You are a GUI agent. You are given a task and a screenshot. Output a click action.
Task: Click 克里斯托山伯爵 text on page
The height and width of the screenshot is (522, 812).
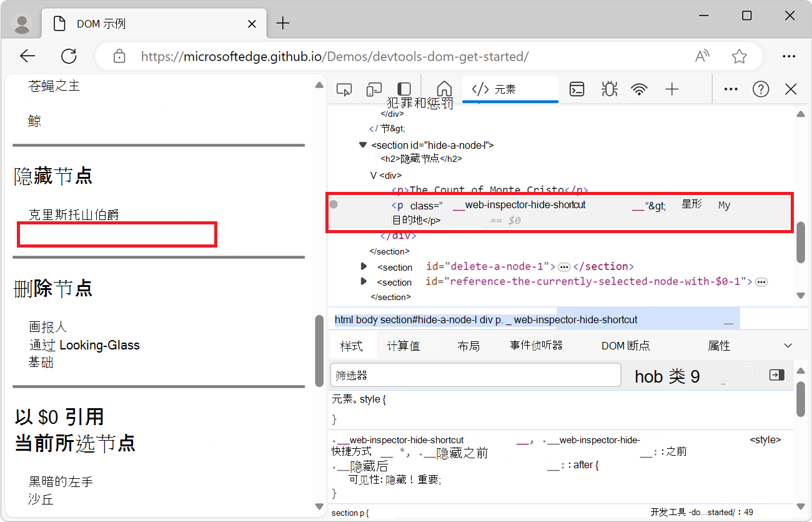pos(74,215)
